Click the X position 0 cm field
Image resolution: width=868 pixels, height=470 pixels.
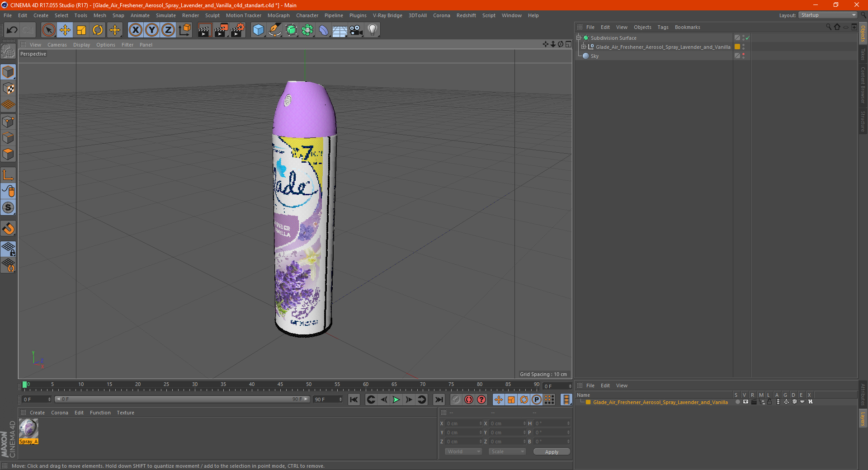(x=464, y=423)
